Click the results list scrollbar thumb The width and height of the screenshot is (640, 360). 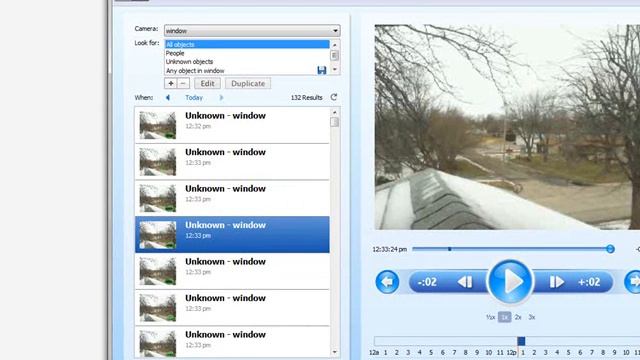[335, 122]
